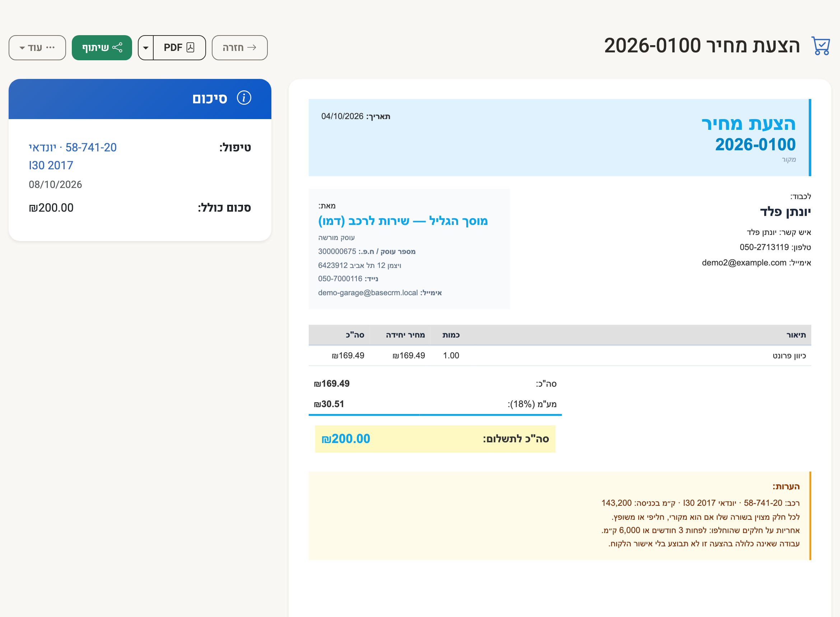Click the business number 300000675

[337, 251]
